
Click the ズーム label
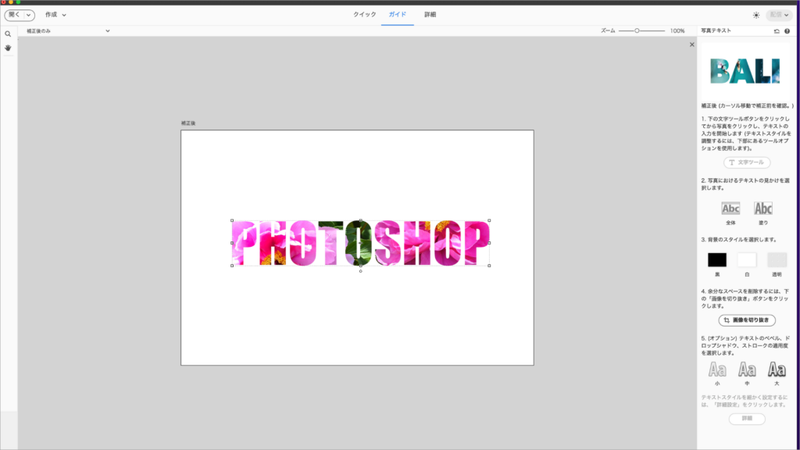(x=608, y=31)
